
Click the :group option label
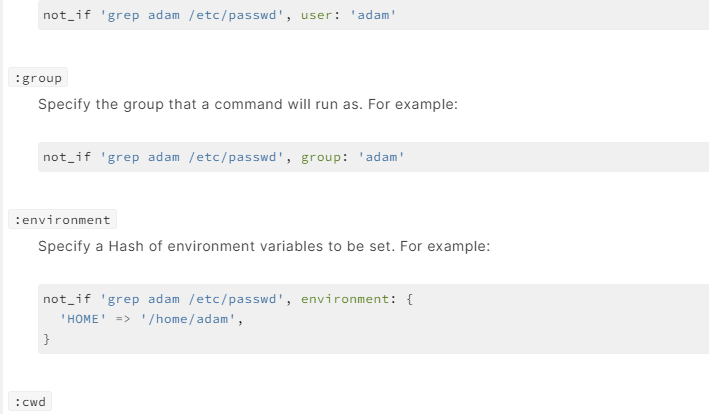[38, 78]
